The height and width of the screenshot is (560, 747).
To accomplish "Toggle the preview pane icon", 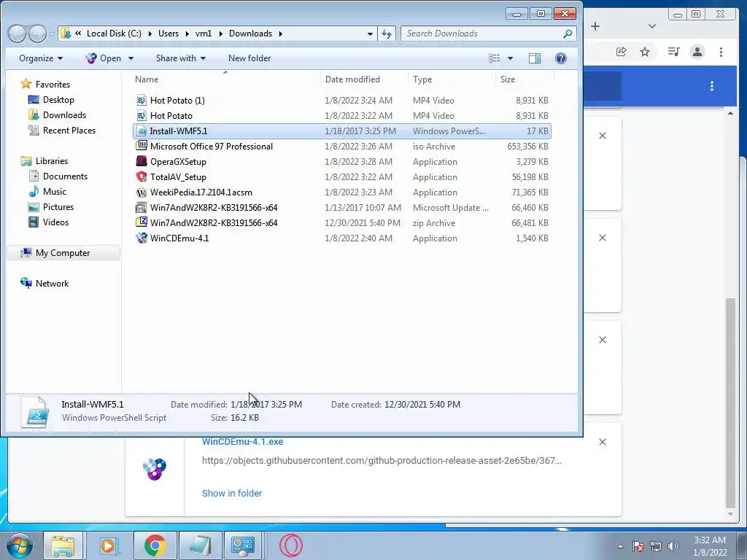I will tap(535, 58).
